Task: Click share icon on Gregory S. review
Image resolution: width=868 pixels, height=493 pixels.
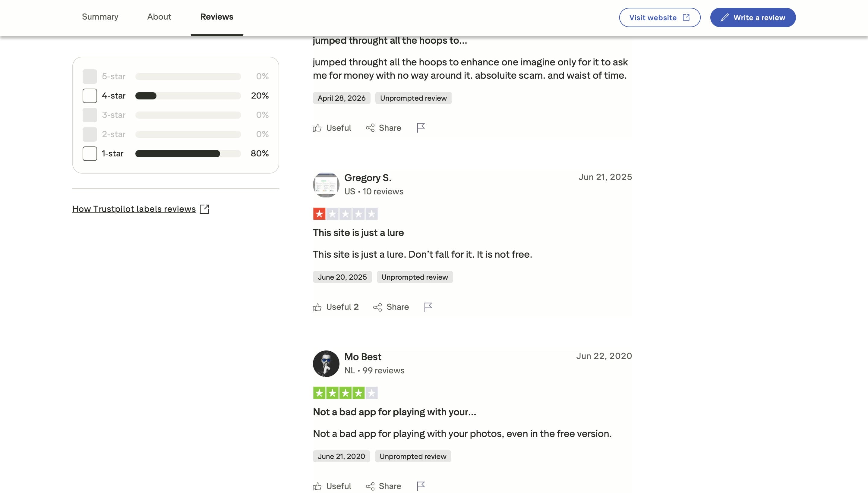Action: point(377,307)
